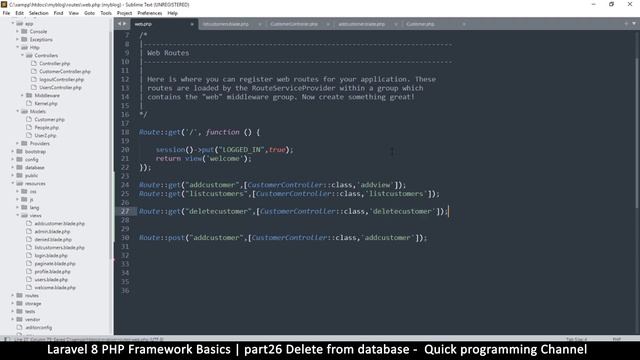Expand the Middleware folder
The width and height of the screenshot is (640, 360).
point(22,95)
